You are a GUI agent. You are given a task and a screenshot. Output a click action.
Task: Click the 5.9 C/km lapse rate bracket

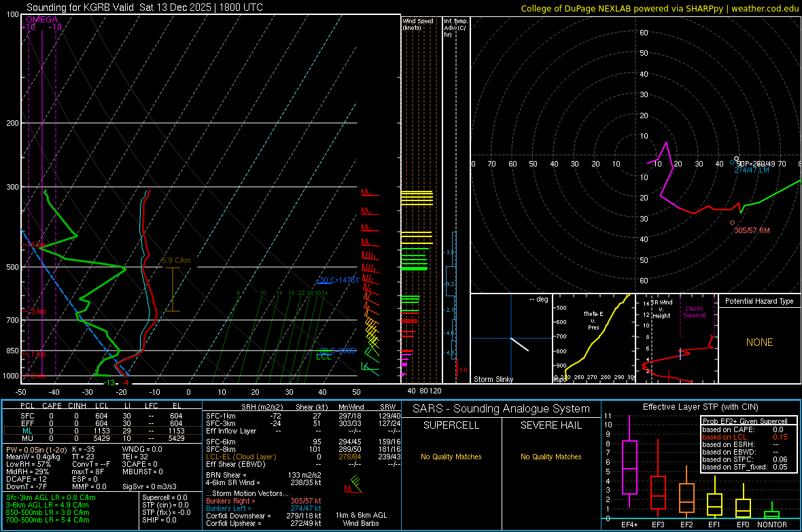pyautogui.click(x=173, y=289)
